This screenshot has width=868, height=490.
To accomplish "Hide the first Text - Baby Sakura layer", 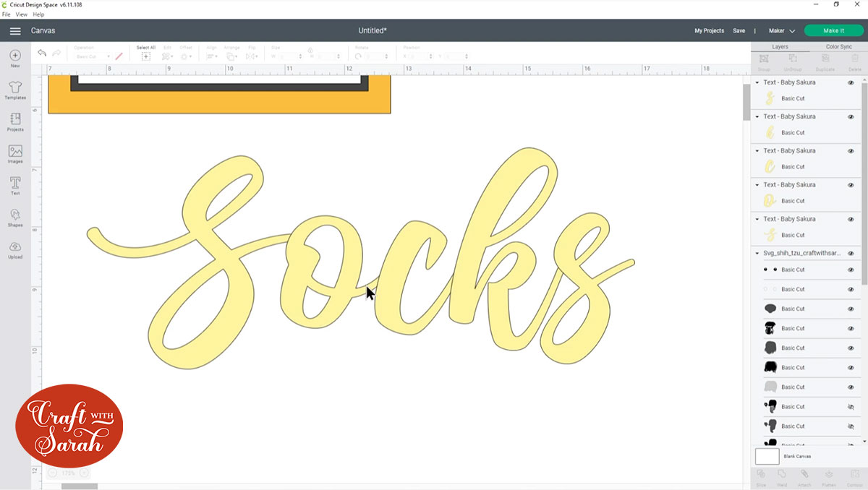I will (851, 82).
